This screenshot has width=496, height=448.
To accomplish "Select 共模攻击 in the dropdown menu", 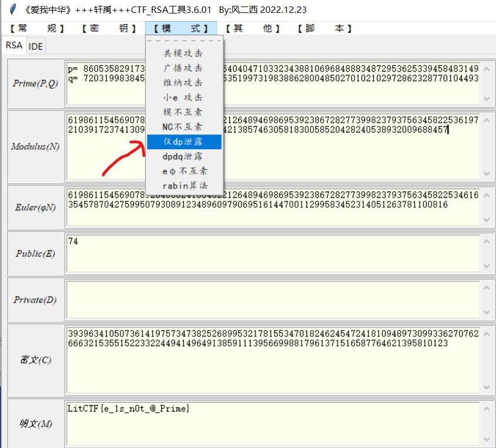I will point(184,53).
